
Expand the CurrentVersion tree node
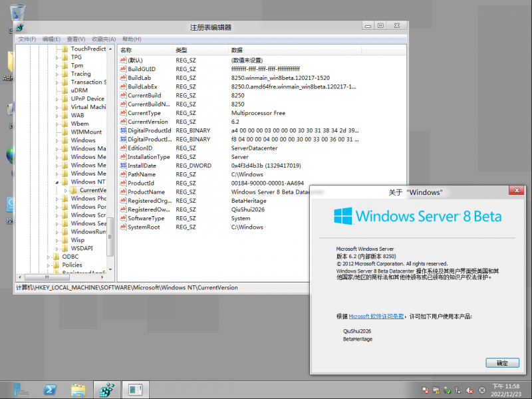[66, 191]
